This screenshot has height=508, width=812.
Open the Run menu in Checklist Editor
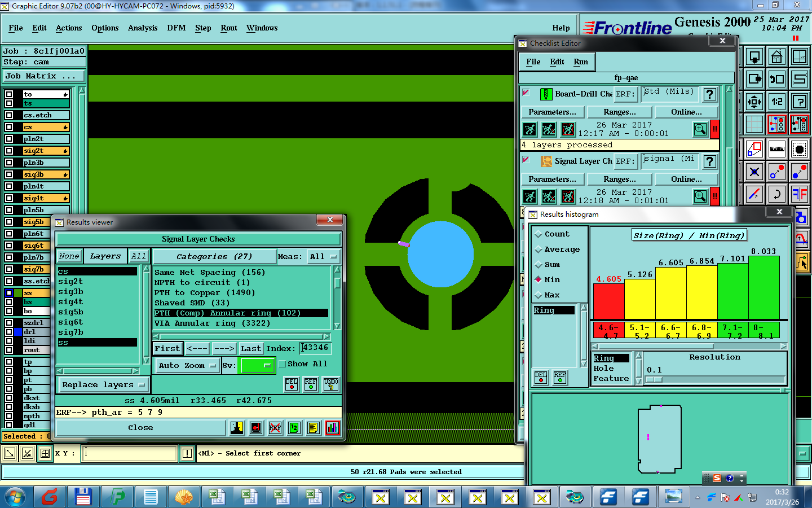[x=581, y=62]
